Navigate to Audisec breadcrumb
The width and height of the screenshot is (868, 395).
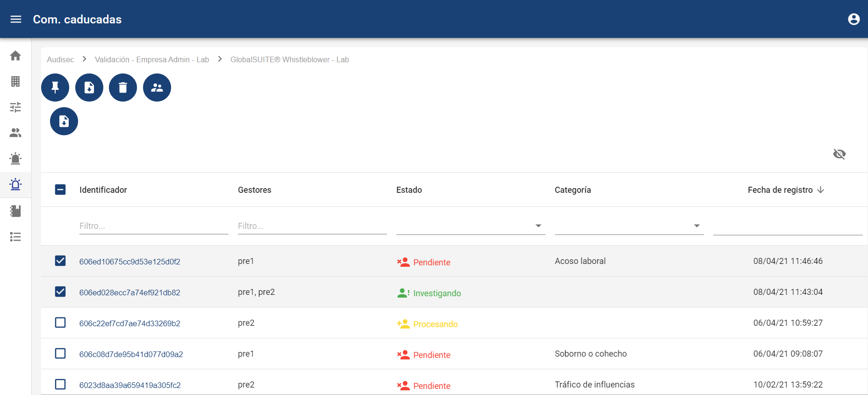click(x=60, y=59)
